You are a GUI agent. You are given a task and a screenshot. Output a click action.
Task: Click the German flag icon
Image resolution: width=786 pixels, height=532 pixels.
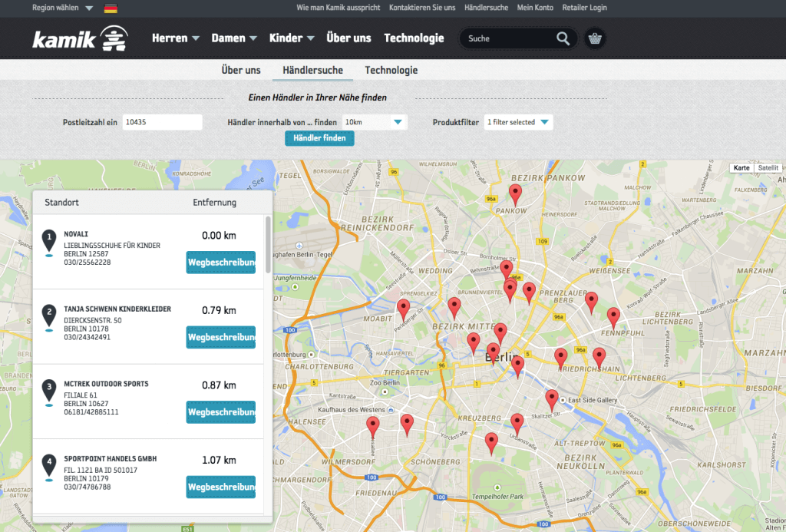click(111, 8)
